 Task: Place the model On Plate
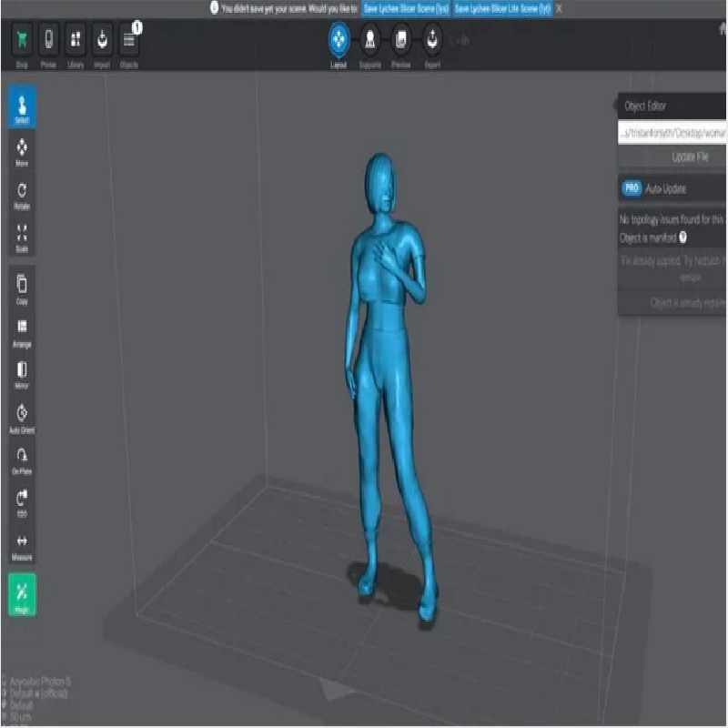(x=22, y=459)
